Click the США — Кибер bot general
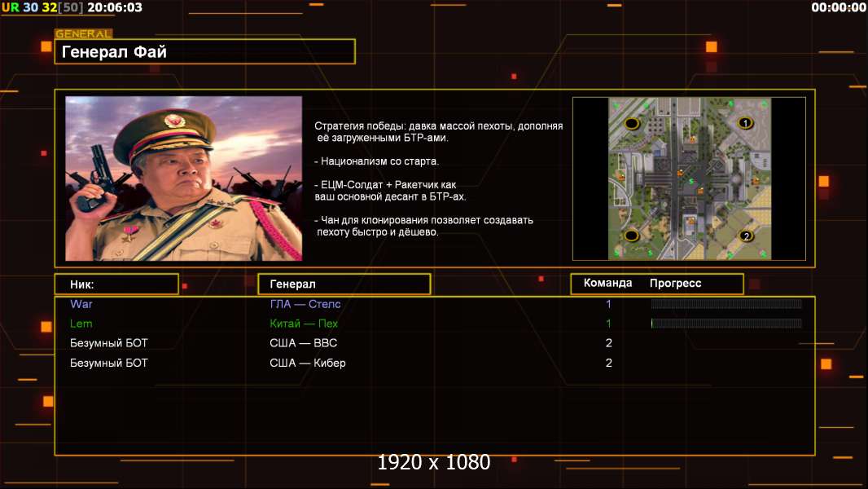 (x=308, y=363)
